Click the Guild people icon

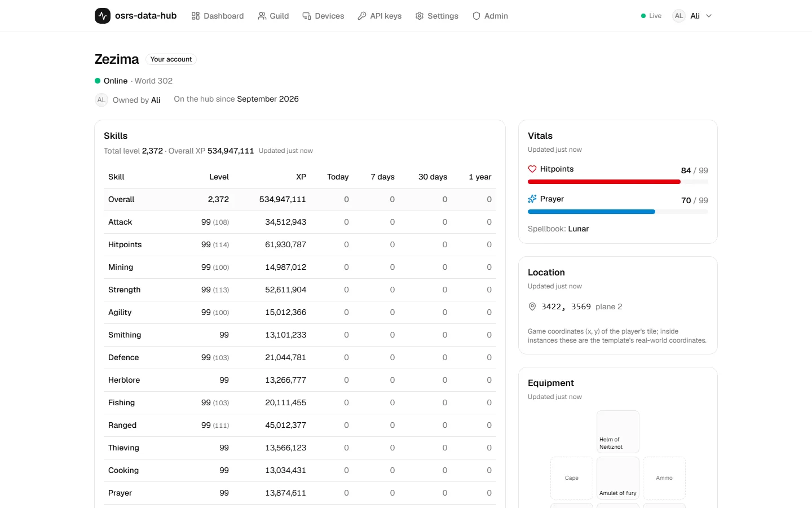coord(262,16)
